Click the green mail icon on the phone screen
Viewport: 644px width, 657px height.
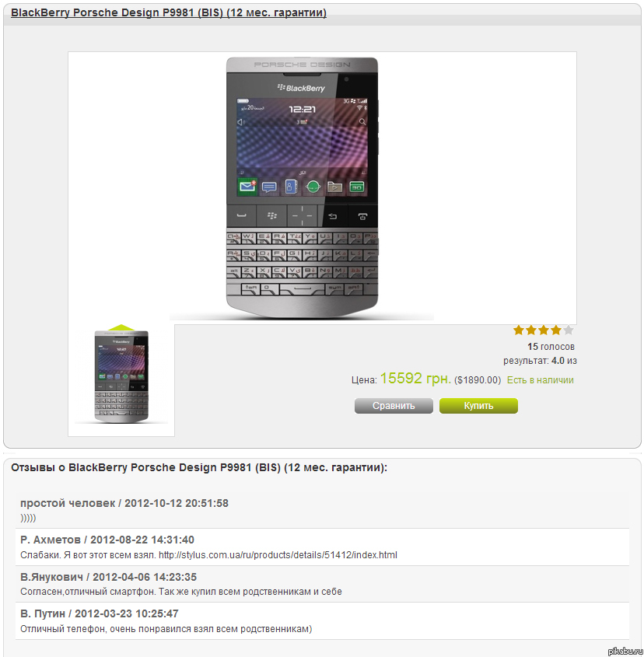pyautogui.click(x=247, y=186)
